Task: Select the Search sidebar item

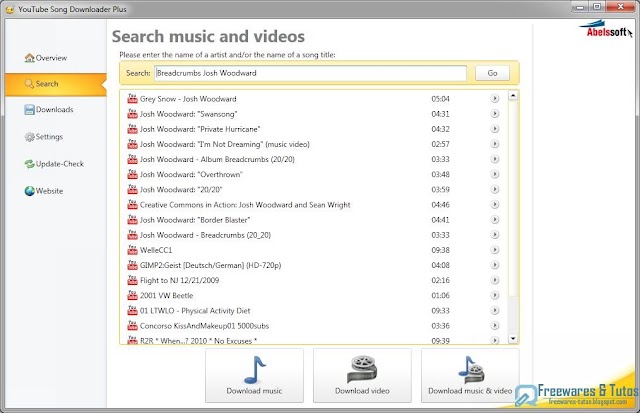Action: click(x=56, y=84)
